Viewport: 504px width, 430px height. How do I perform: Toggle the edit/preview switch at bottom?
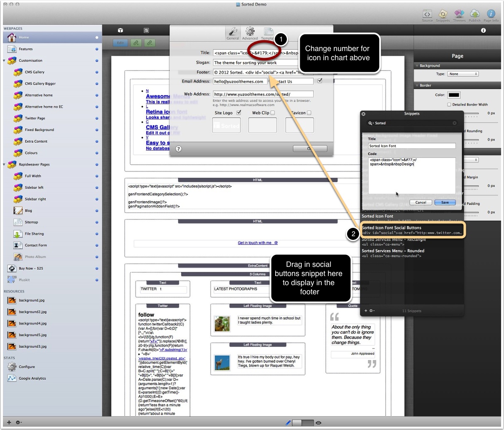point(303,423)
